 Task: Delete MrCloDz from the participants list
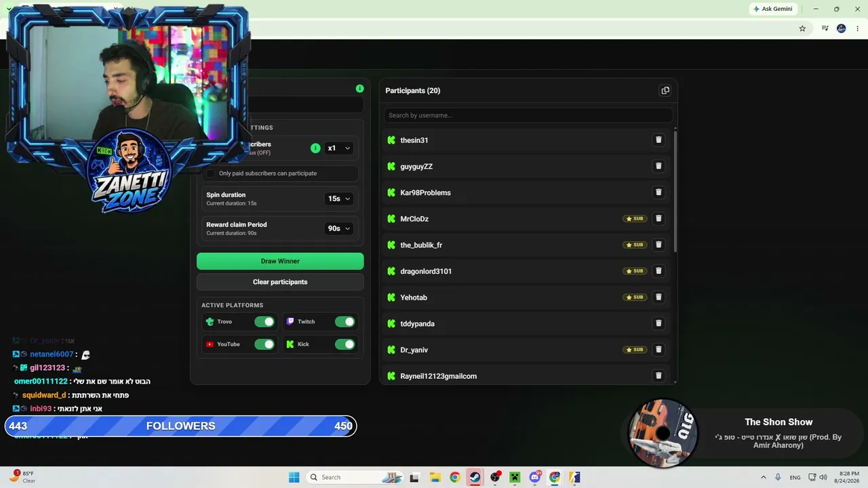click(x=658, y=219)
